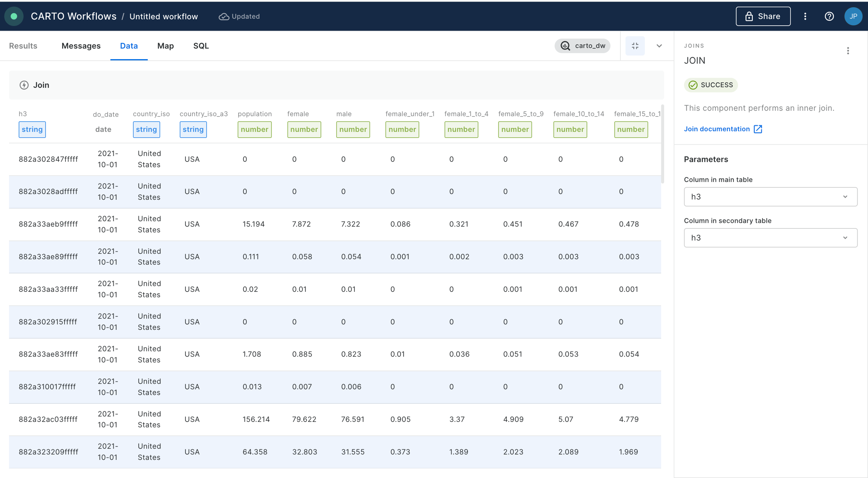The height and width of the screenshot is (478, 868).
Task: Click the population column header
Action: (255, 114)
